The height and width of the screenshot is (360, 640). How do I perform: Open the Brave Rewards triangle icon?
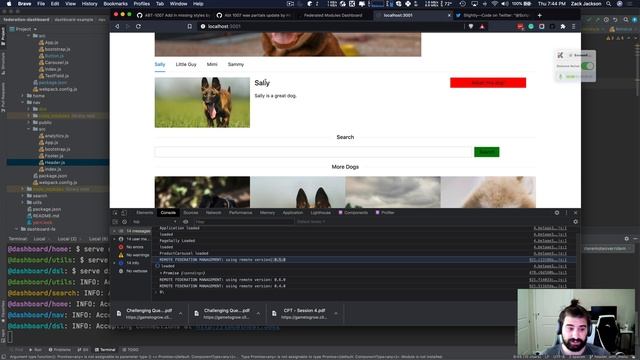coord(482,26)
